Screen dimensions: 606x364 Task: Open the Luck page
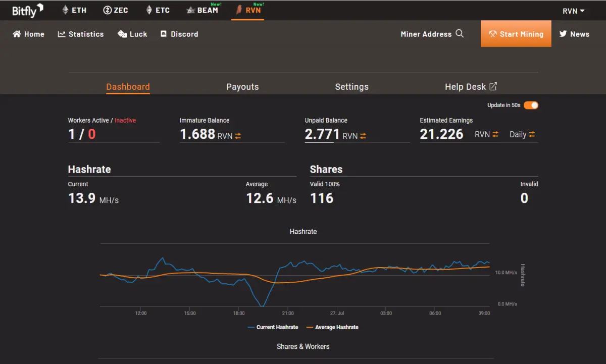coord(132,34)
